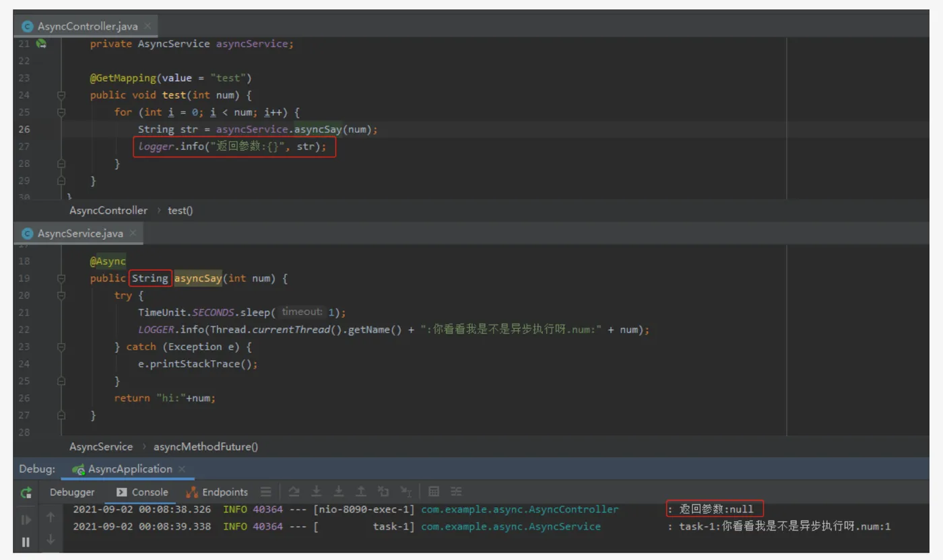The height and width of the screenshot is (560, 943).
Task: Switch to the Debugger tab
Action: click(x=72, y=492)
